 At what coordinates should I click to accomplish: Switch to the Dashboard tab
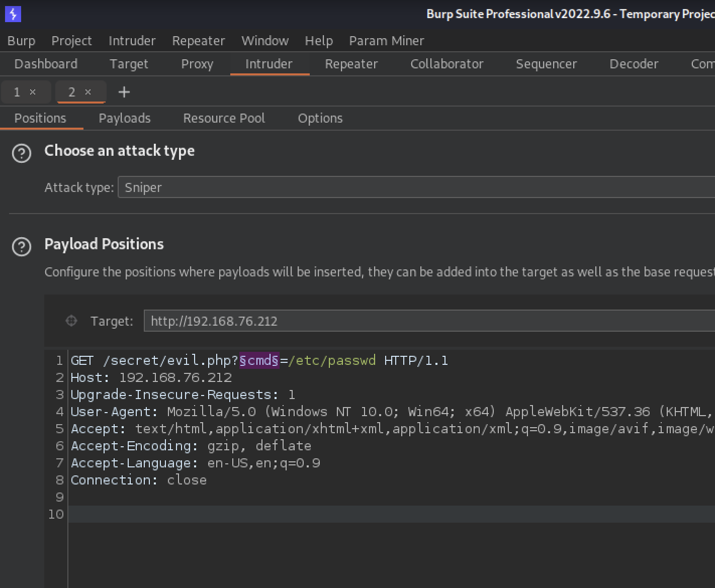pos(46,64)
